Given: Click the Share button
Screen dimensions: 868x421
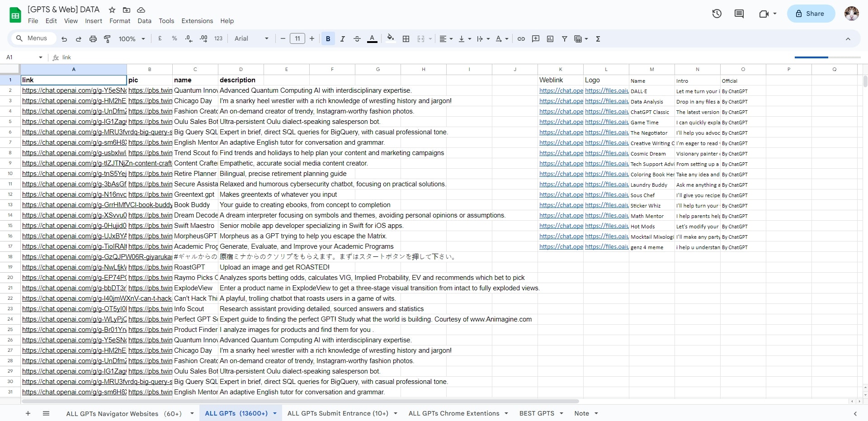Looking at the screenshot, I should [811, 14].
